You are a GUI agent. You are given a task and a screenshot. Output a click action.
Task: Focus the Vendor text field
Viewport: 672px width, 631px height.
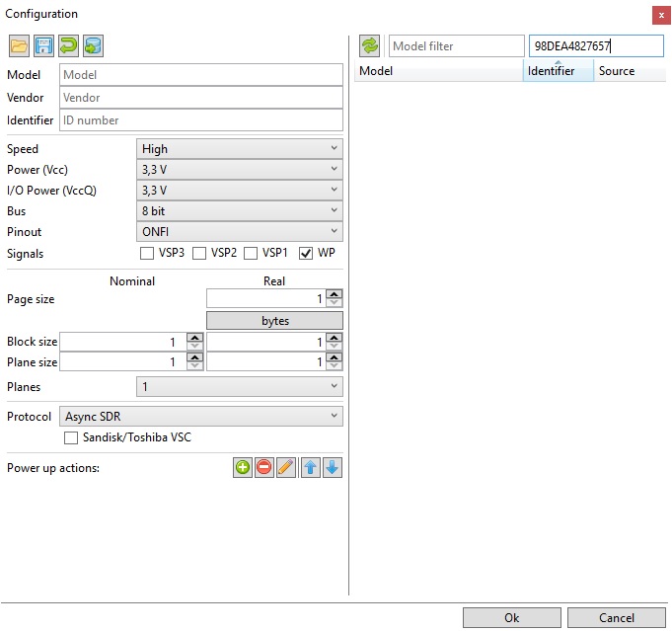click(x=201, y=98)
